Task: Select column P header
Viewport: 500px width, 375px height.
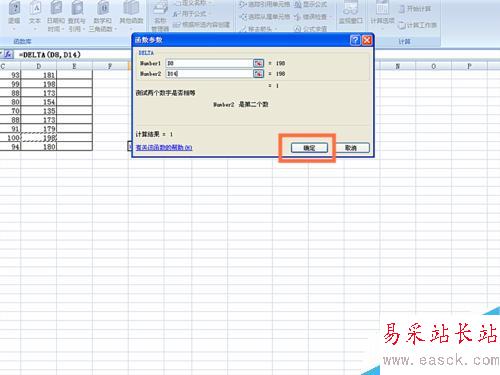Action: (469, 66)
